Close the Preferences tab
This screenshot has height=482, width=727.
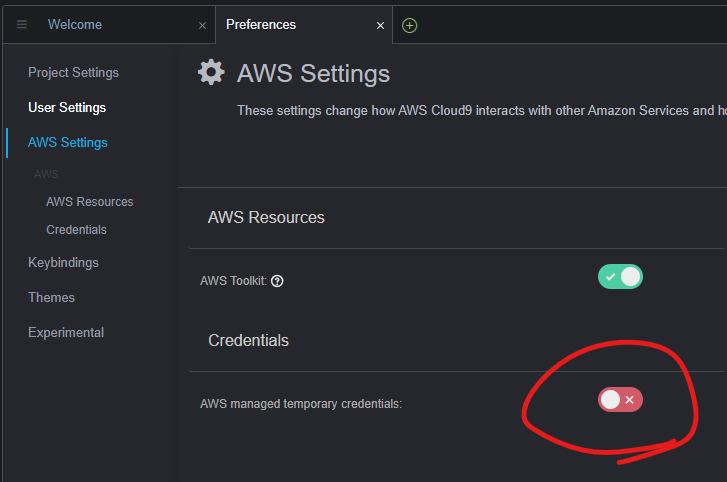pos(380,25)
